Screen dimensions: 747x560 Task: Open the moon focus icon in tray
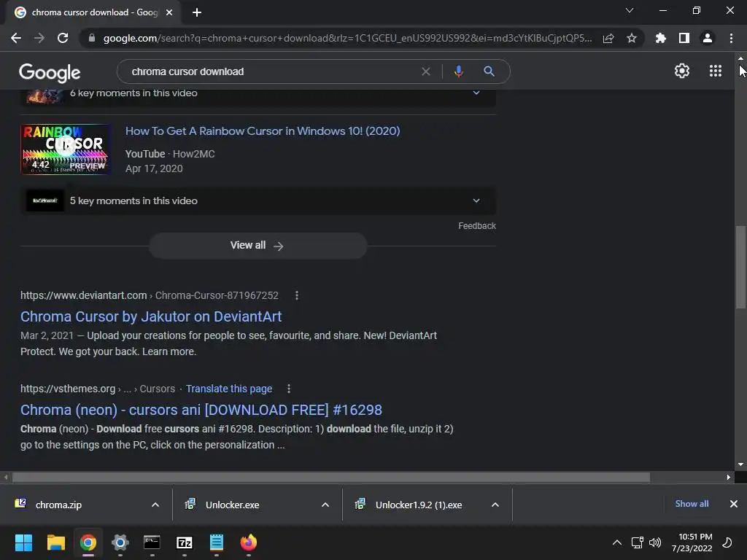[727, 542]
